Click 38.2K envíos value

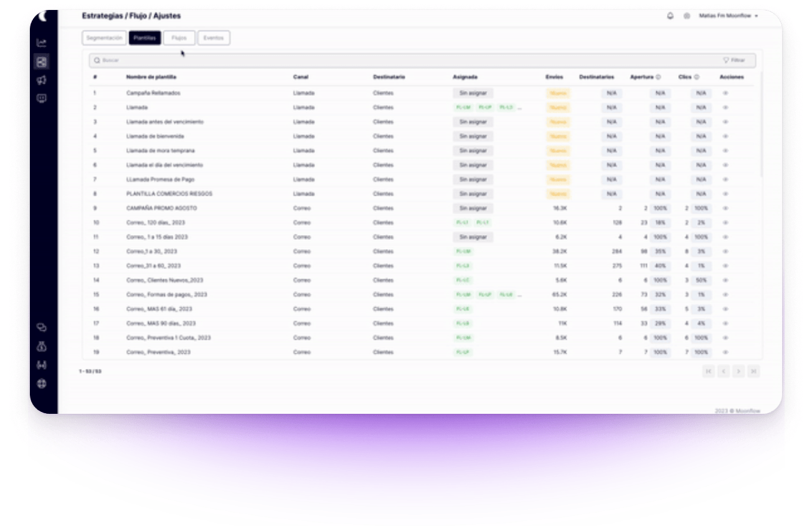coord(559,251)
